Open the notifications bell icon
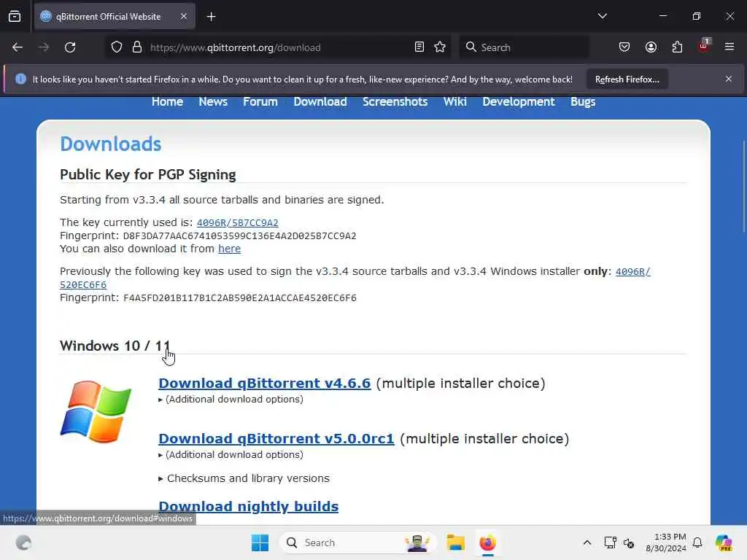The height and width of the screenshot is (560, 747). (697, 542)
